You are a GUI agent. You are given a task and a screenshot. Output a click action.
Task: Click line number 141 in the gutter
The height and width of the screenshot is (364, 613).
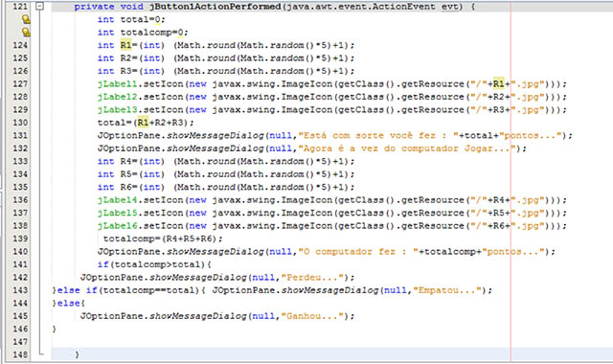[19, 264]
